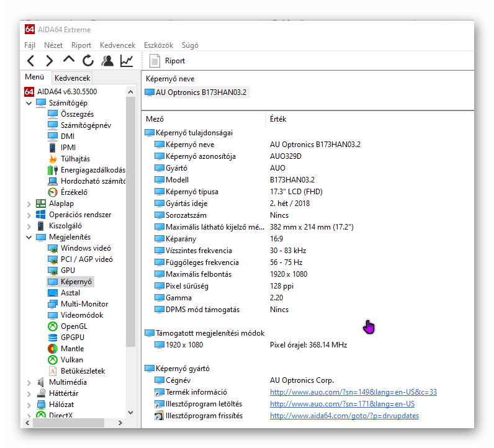Screen dimensions: 494x448
Task: Select the Összegzés tree item
Action: 77,114
